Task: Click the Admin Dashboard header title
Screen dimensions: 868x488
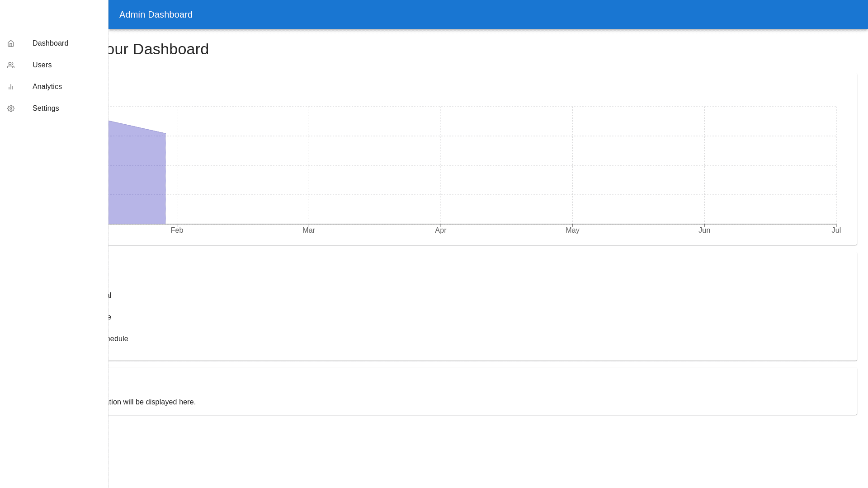Action: pyautogui.click(x=156, y=14)
